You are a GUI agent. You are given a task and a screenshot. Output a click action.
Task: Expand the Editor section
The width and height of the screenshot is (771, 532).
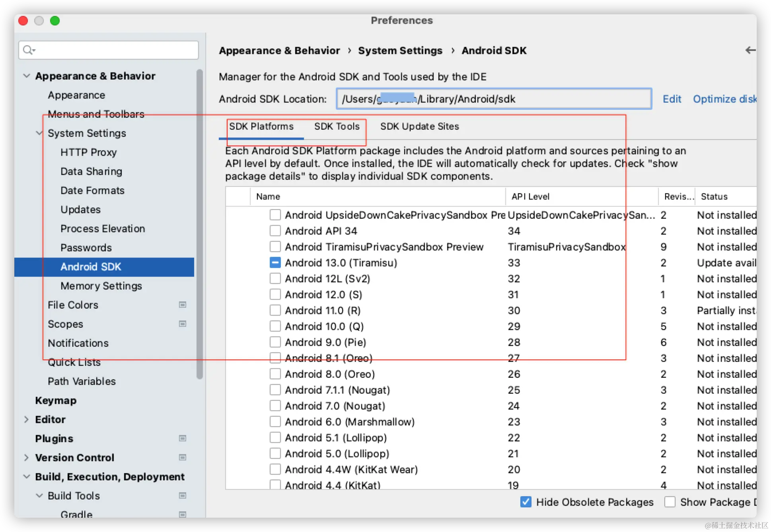click(x=27, y=419)
